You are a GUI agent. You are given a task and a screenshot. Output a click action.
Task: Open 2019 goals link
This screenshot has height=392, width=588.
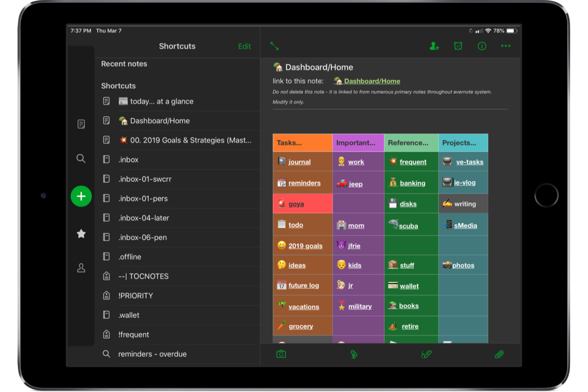point(305,246)
